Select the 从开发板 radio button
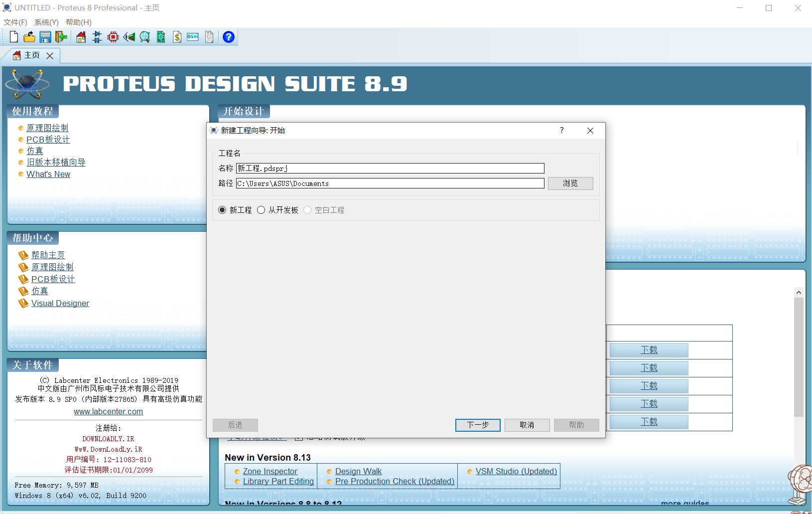Screen dimensions: 812x514 click(261, 210)
